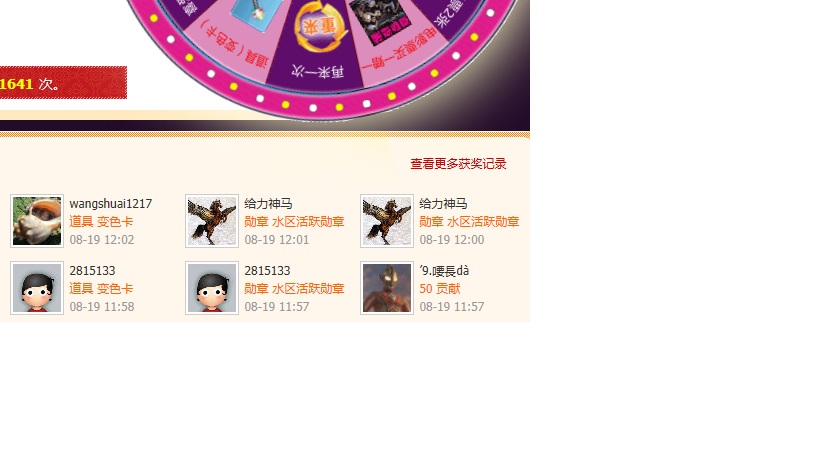Click the 再来一次 wheel segment
This screenshot has width=819, height=460.
[318, 72]
